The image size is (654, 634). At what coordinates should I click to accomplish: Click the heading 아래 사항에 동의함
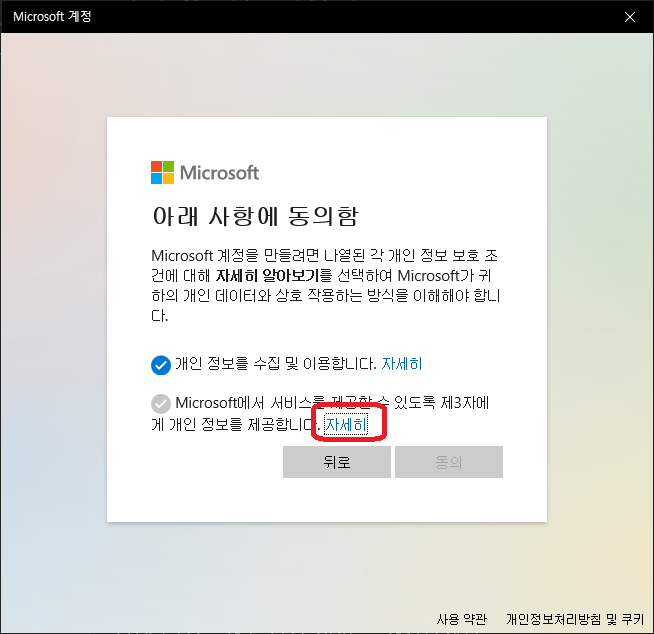click(255, 216)
